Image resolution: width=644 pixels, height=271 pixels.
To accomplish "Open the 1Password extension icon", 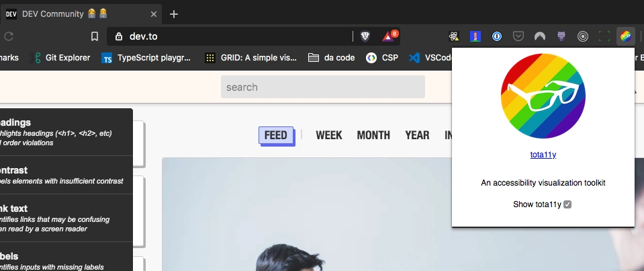I will (497, 36).
